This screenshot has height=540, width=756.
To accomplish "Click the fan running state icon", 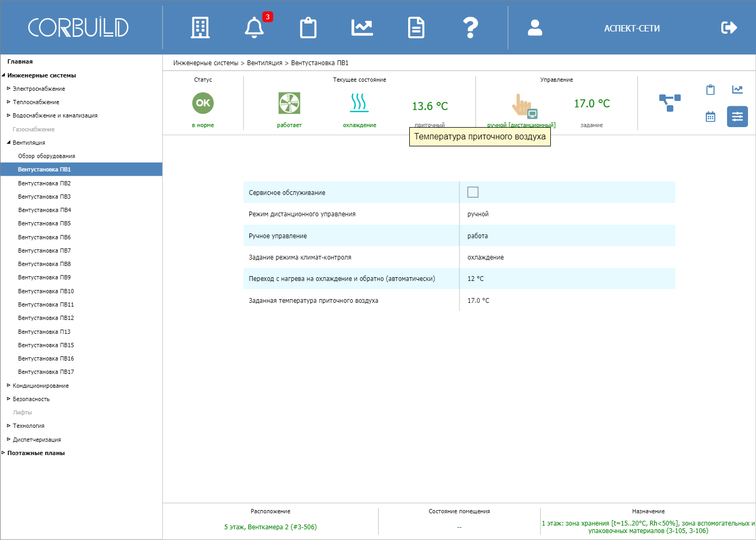I will (289, 103).
